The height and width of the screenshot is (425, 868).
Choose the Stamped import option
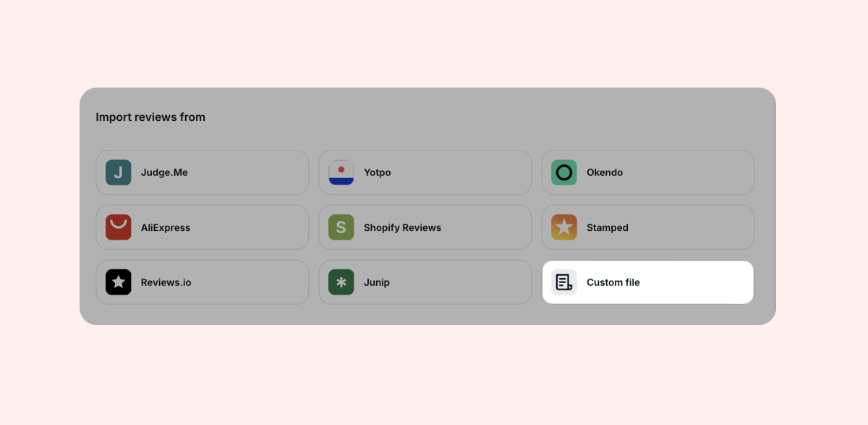(x=648, y=227)
